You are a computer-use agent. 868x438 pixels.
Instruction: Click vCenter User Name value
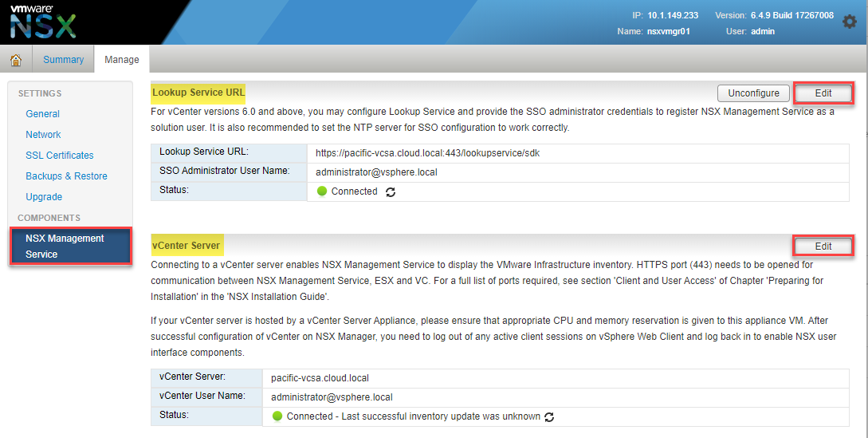(332, 397)
